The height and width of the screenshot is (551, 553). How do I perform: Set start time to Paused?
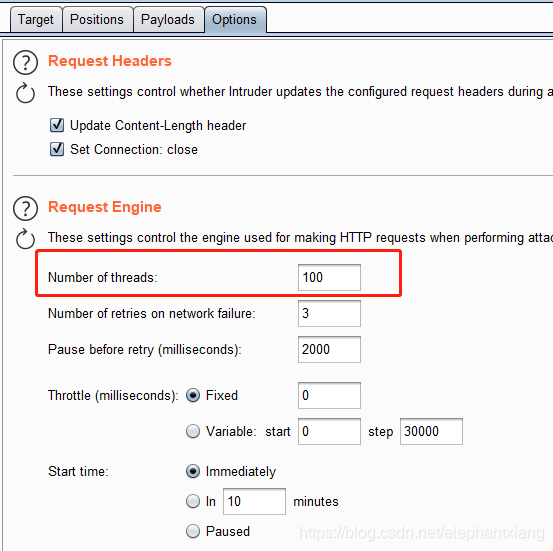tap(193, 531)
